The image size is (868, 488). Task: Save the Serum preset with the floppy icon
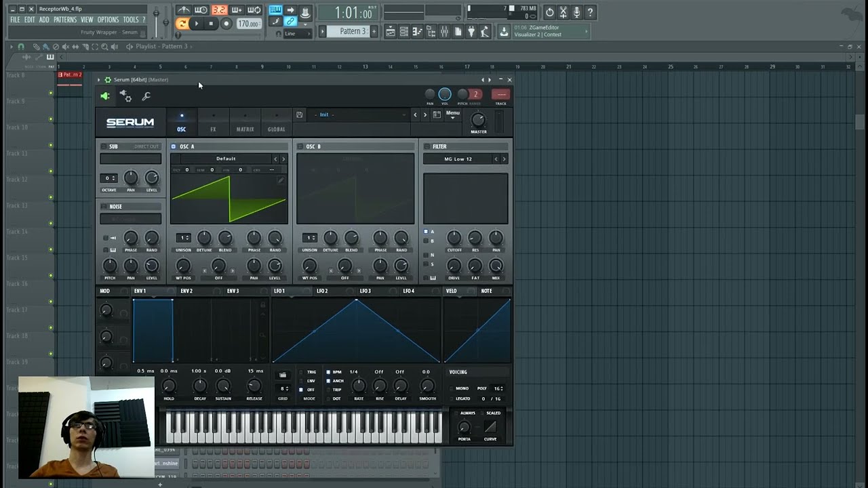tap(299, 115)
